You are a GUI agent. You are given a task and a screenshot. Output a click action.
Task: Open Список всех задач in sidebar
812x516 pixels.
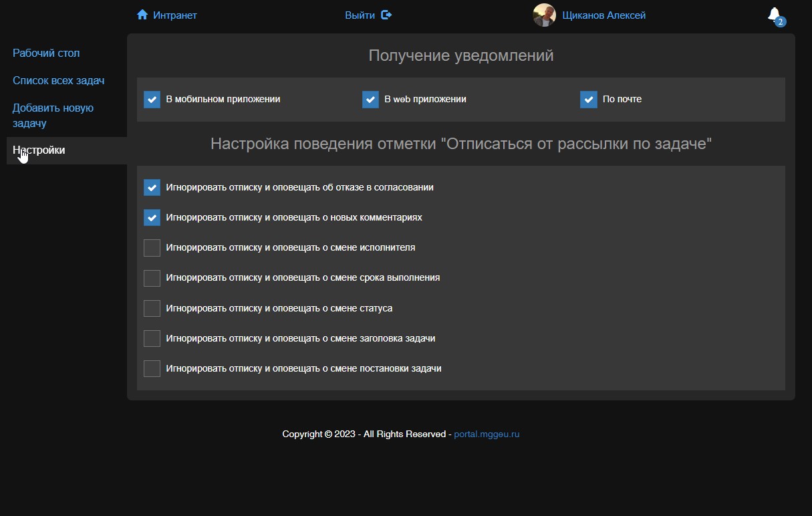(58, 80)
